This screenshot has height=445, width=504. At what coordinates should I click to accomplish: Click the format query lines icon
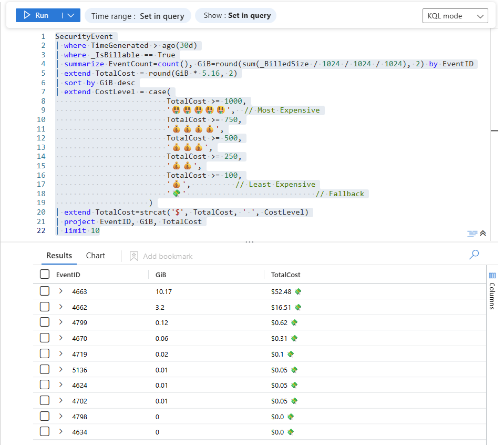pyautogui.click(x=472, y=234)
